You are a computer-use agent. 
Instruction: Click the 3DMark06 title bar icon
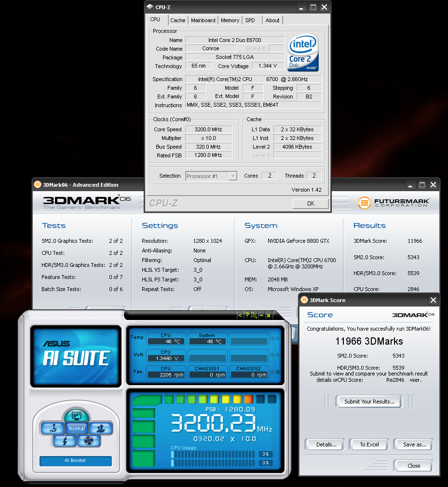(37, 184)
